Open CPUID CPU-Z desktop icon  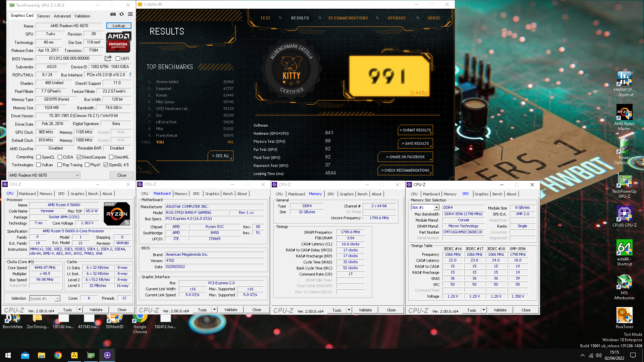624,216
